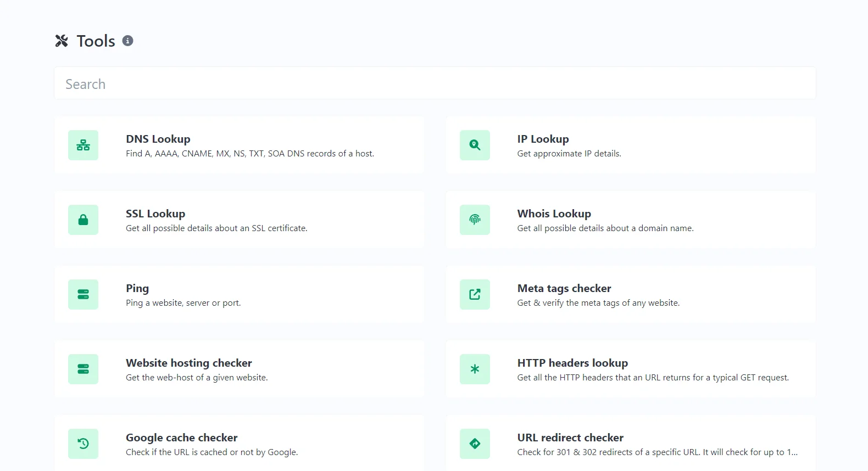The image size is (868, 471).
Task: Open the IP Lookup tool
Action: click(x=631, y=145)
